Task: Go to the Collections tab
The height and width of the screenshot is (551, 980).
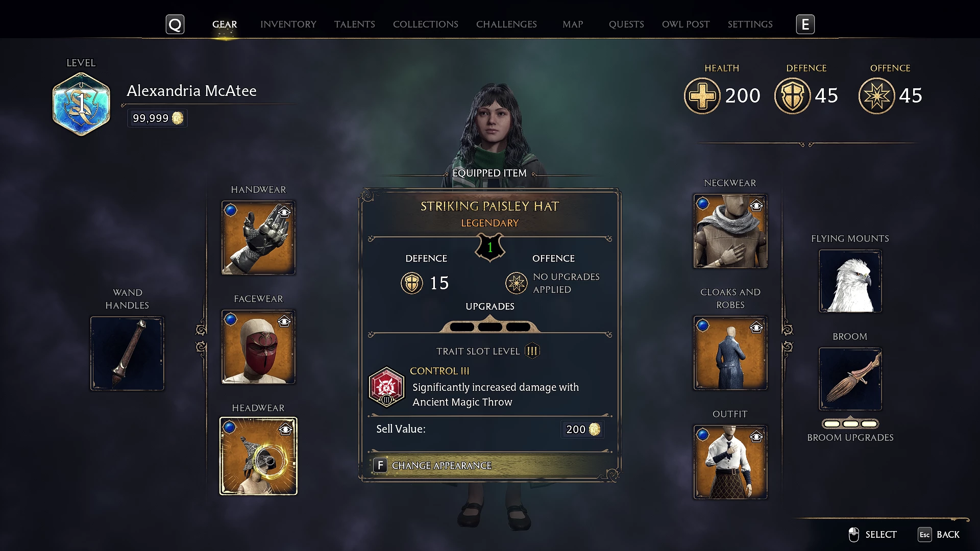Action: 426,24
